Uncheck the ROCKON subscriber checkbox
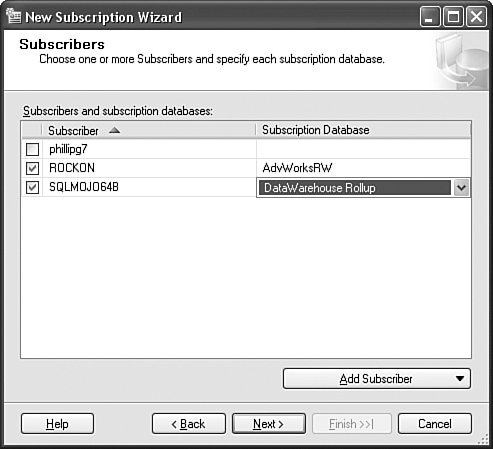The width and height of the screenshot is (493, 449). tap(32, 168)
